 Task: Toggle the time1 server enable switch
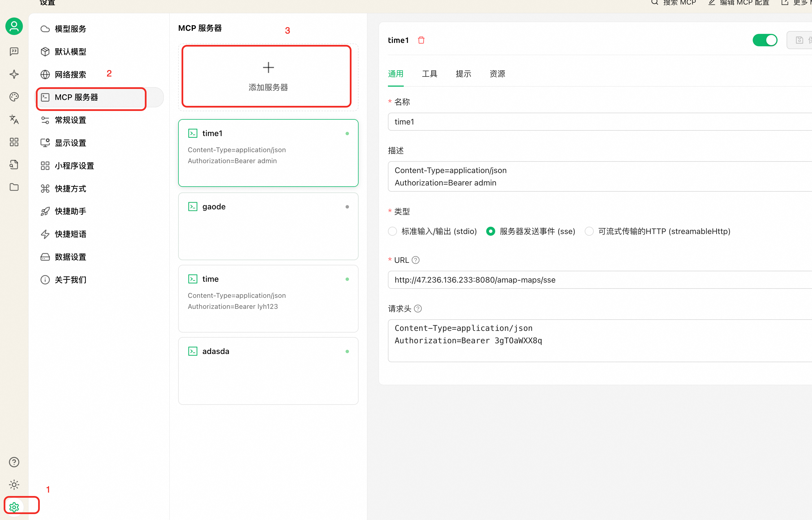point(765,40)
